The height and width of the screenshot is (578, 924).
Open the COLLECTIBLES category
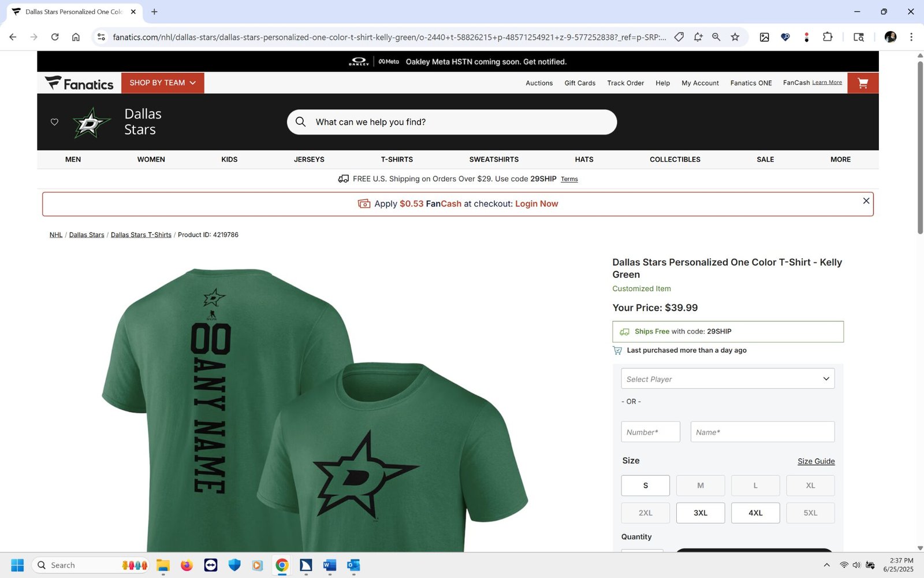pos(675,160)
